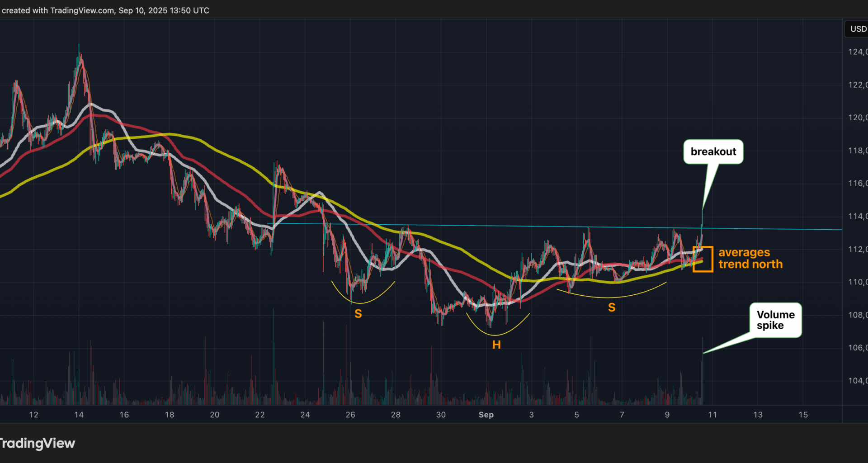The image size is (868, 463).
Task: Click the date label 15 on time axis
Action: click(x=803, y=415)
